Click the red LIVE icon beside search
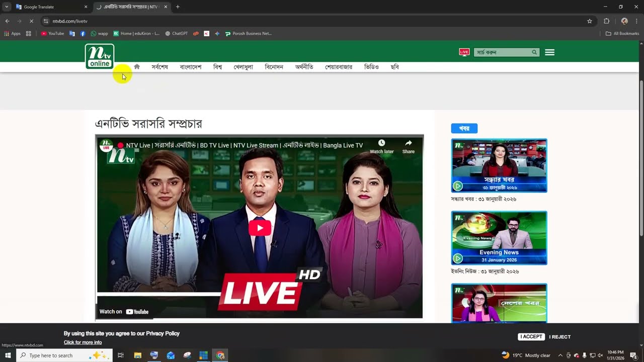644x362 pixels. pos(464,52)
